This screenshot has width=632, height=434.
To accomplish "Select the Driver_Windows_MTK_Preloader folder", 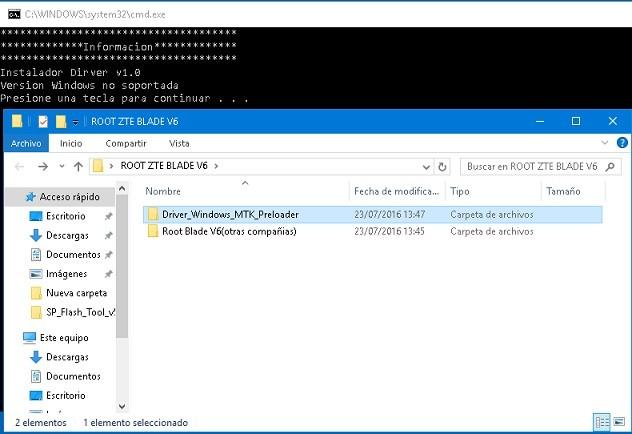I will click(x=372, y=214).
